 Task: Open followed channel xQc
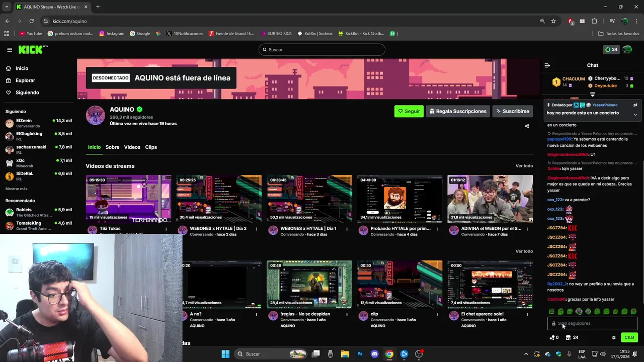[x=38, y=163]
